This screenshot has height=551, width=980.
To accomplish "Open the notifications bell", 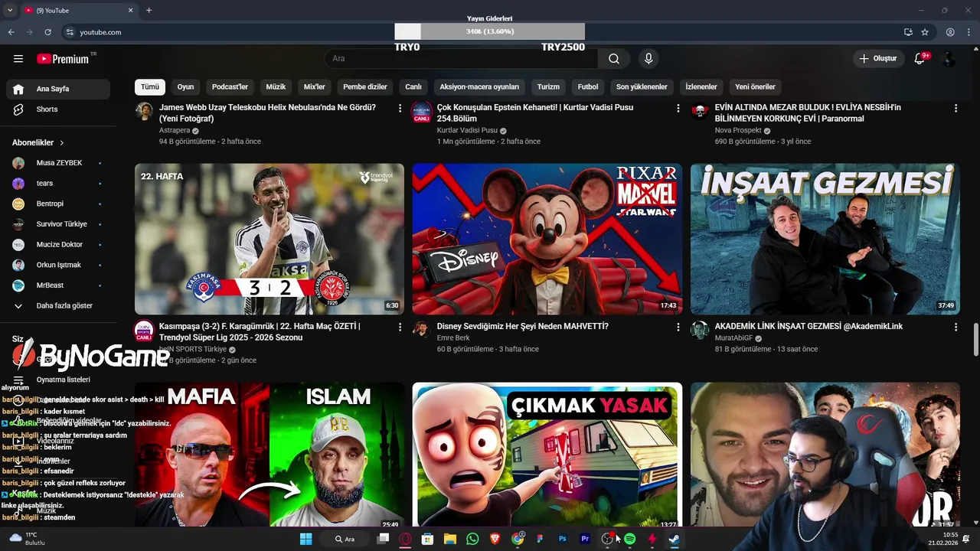I will [920, 59].
